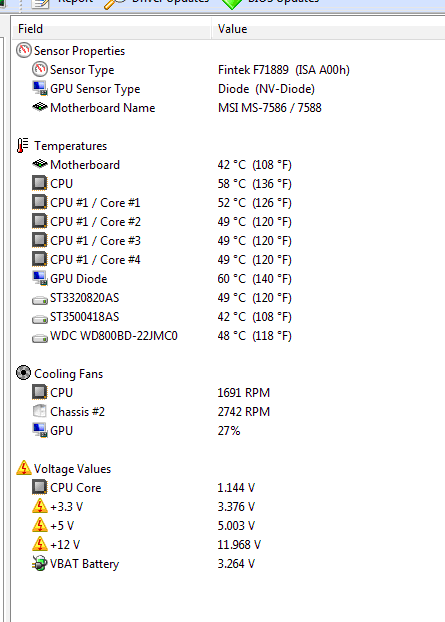Click the CPU Core voltage chip icon
This screenshot has height=622, width=445.
[40, 487]
